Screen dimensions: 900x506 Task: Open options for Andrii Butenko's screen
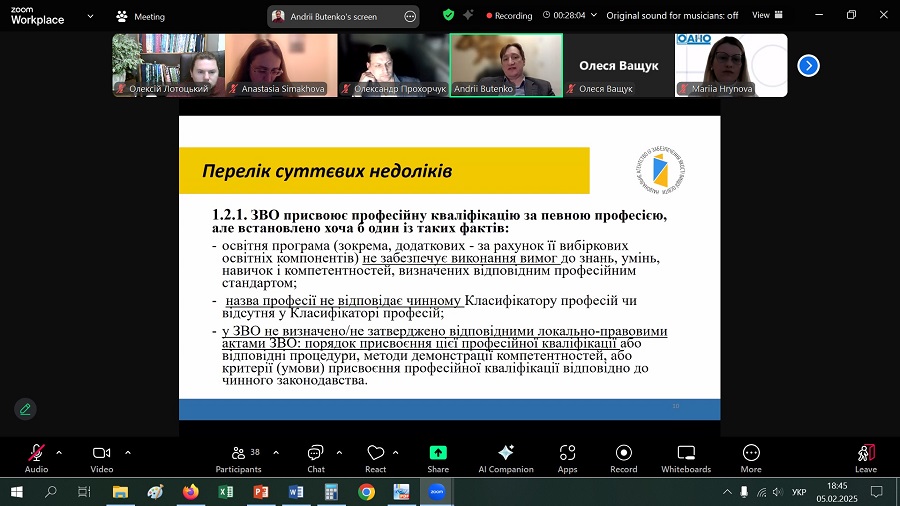click(409, 16)
